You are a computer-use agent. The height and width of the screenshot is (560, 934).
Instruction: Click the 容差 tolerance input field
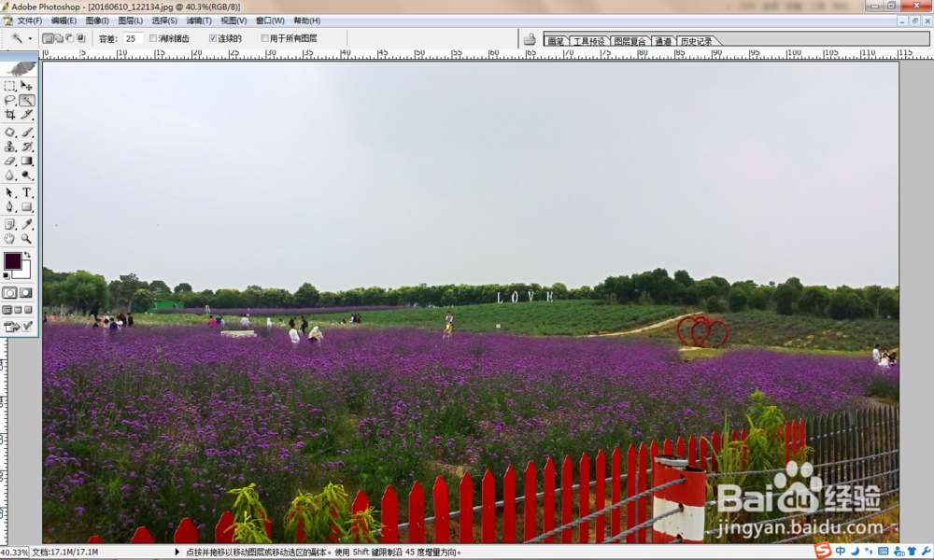(133, 38)
